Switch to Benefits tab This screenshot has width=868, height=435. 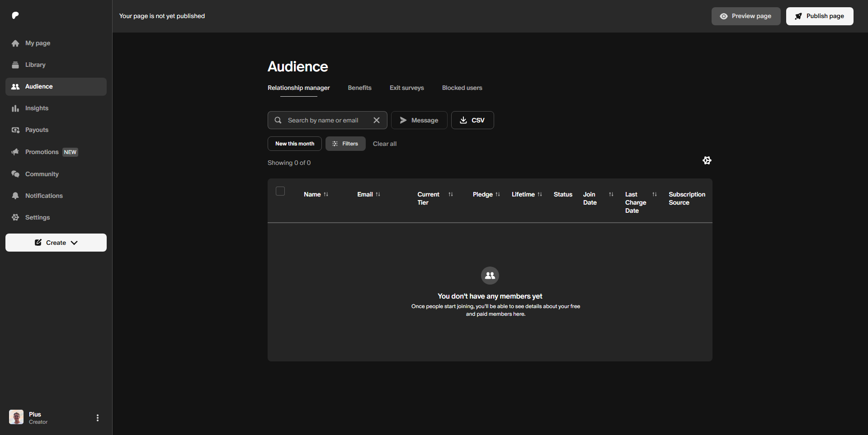(x=359, y=88)
